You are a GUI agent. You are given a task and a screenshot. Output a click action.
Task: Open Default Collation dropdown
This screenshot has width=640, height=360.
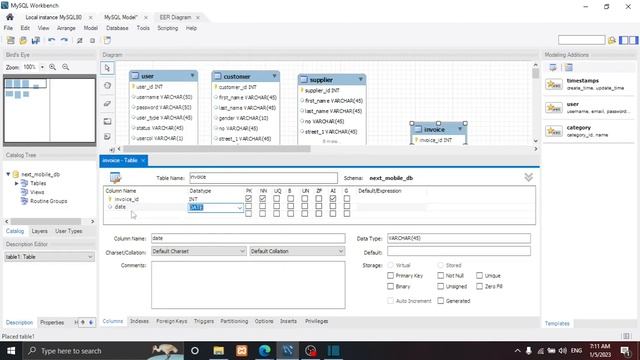297,251
